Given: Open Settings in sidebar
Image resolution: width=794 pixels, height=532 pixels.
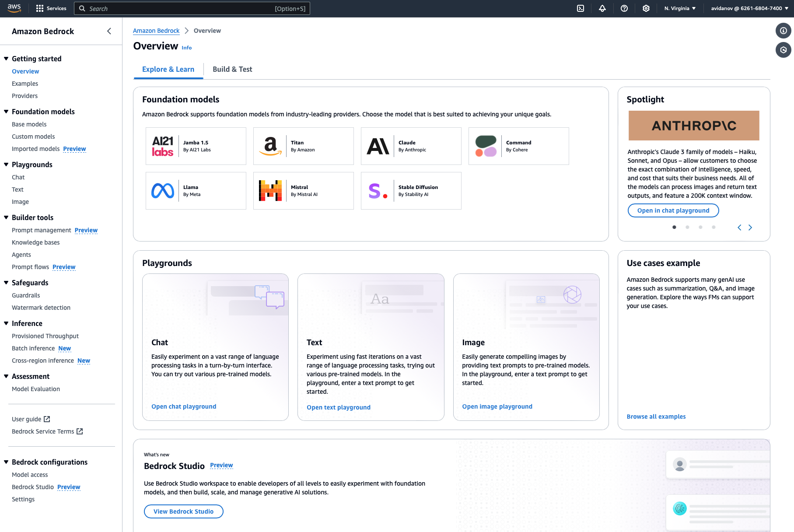Looking at the screenshot, I should 23,499.
